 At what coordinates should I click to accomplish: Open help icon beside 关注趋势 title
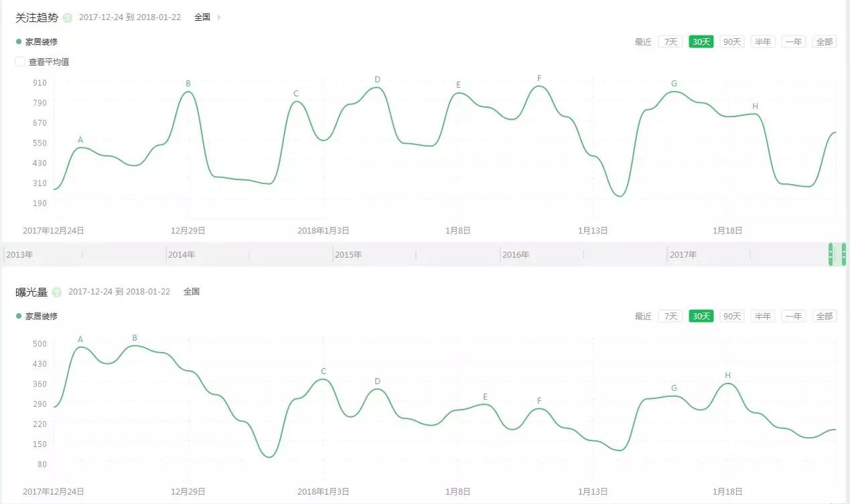[x=68, y=18]
